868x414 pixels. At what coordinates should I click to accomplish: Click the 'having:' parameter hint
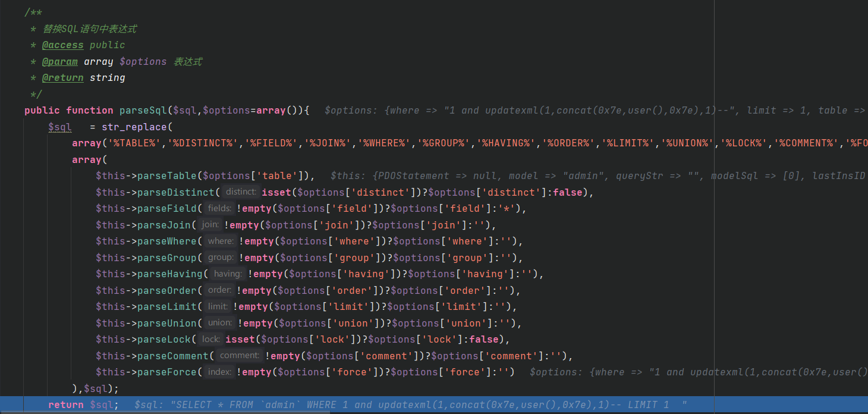click(x=228, y=274)
